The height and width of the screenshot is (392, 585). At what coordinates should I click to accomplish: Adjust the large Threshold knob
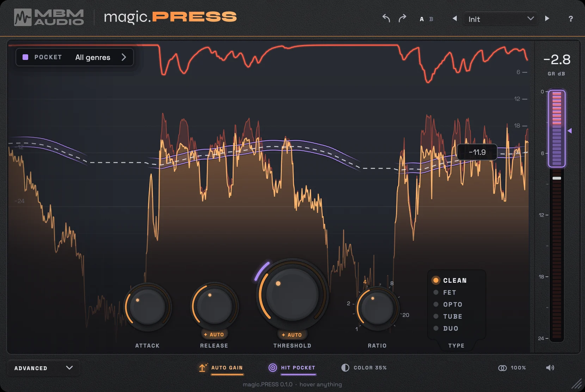coord(292,295)
